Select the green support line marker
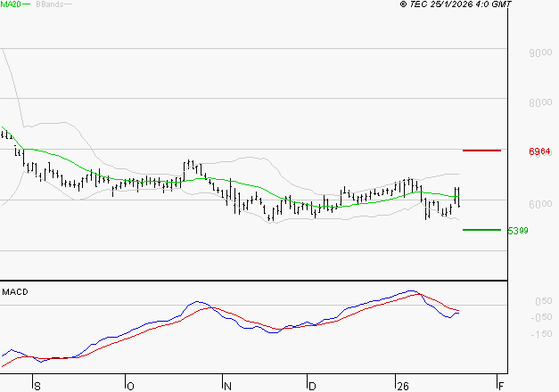Image resolution: width=559 pixels, height=392 pixels. coord(481,230)
